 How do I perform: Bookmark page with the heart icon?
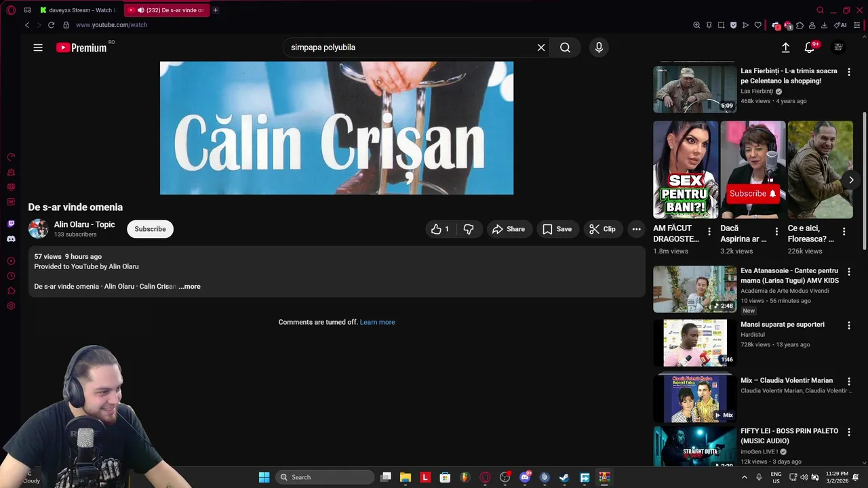757,25
